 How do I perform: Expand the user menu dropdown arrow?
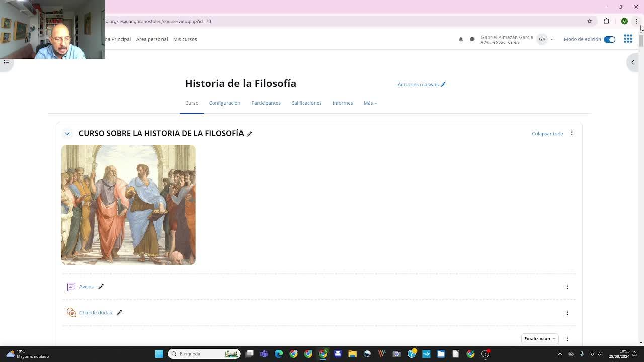pos(552,39)
